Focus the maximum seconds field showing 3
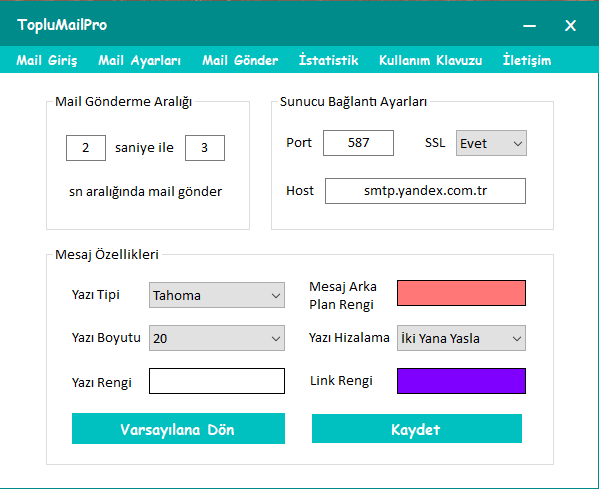 [x=205, y=148]
